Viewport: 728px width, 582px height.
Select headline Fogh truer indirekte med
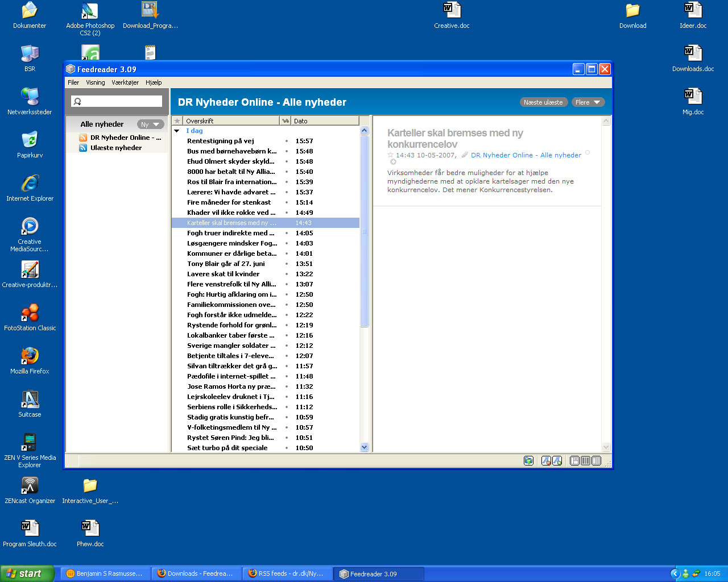[x=230, y=233]
